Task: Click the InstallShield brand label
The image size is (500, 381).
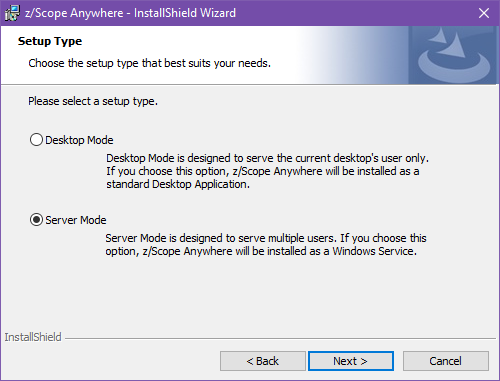Action: [x=33, y=337]
